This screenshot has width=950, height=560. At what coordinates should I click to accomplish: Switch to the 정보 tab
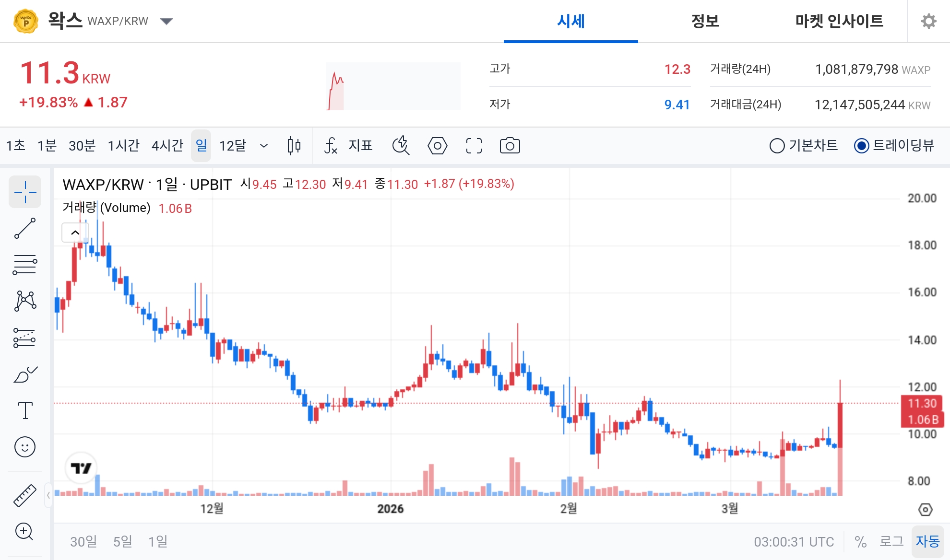pos(704,21)
